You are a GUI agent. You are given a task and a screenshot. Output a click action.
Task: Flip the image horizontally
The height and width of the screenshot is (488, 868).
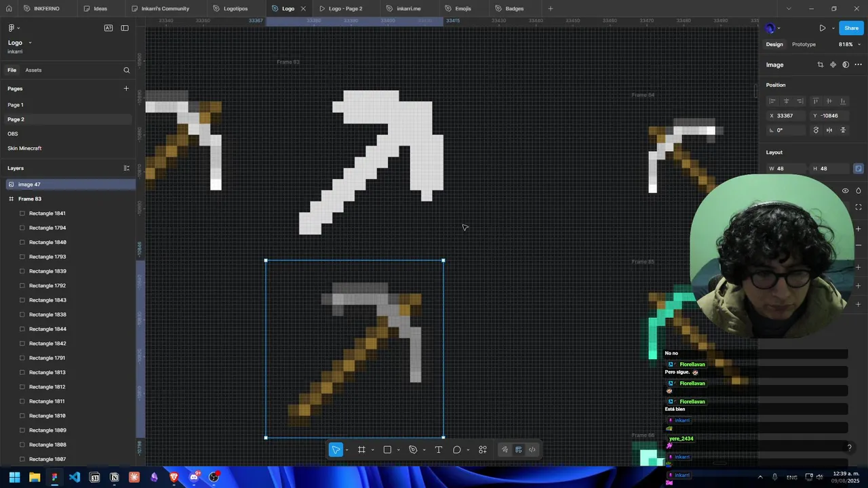[x=829, y=130]
